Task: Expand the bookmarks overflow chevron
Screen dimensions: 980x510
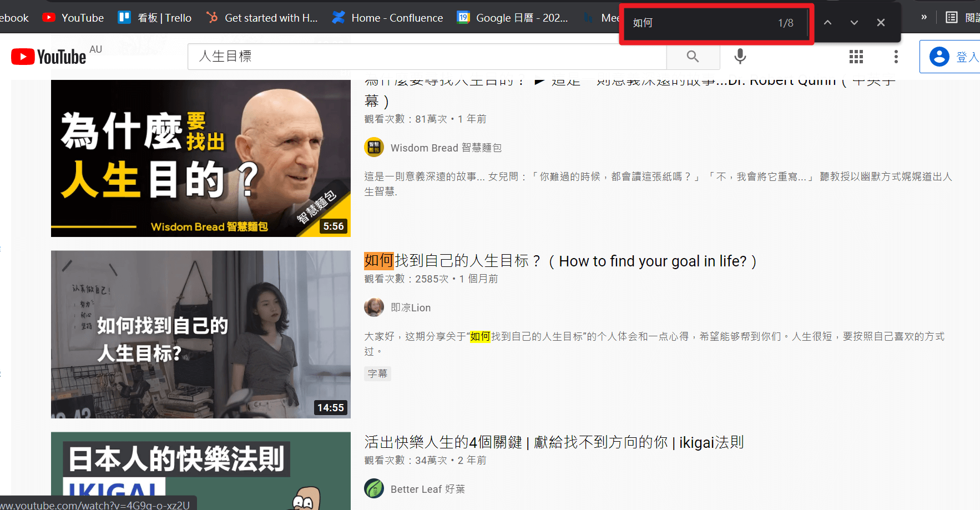Action: click(x=923, y=17)
